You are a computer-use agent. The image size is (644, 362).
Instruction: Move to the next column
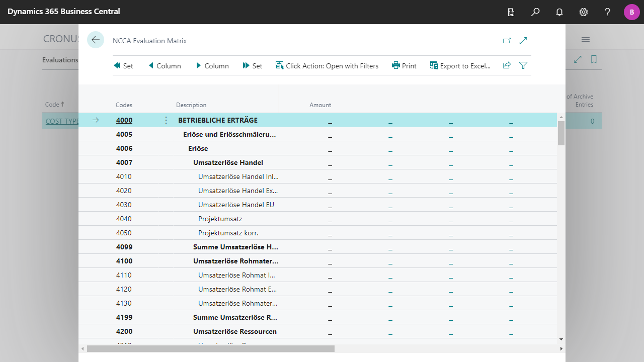point(212,66)
